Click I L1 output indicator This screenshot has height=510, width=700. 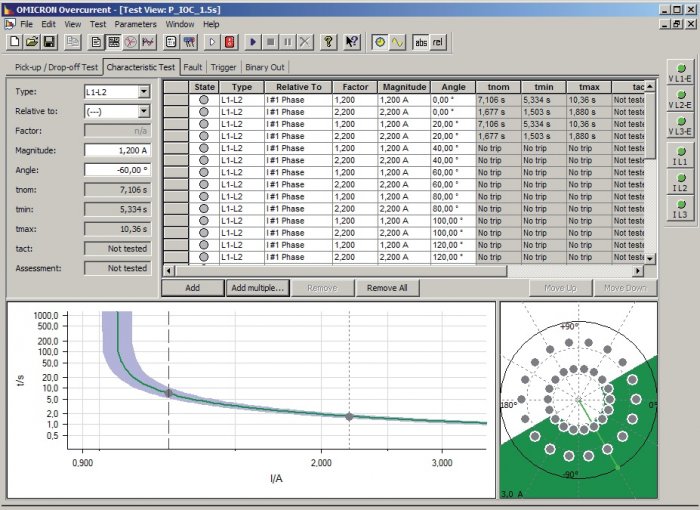(680, 156)
